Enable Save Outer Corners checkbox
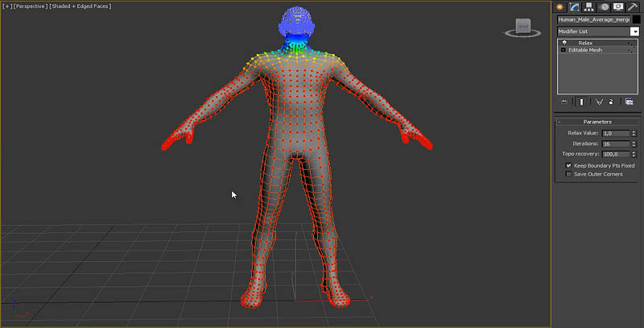The height and width of the screenshot is (328, 644). click(568, 174)
